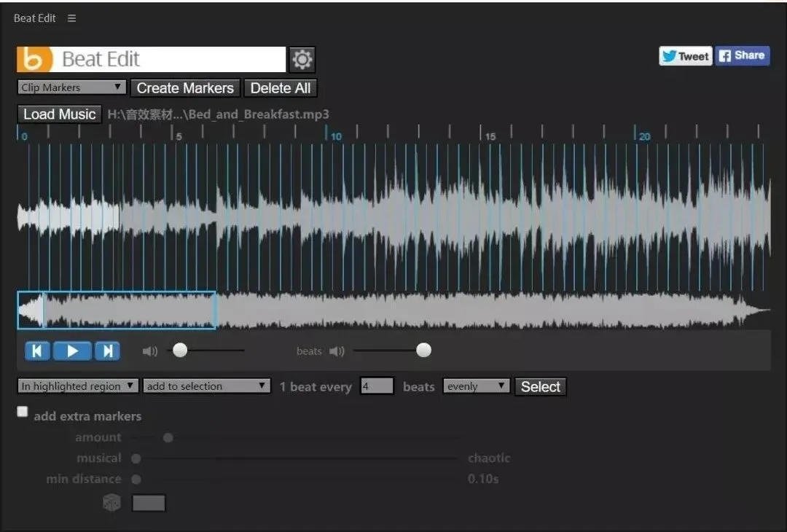Click the orange Beat Edit logo
787x532 pixels.
tap(35, 59)
